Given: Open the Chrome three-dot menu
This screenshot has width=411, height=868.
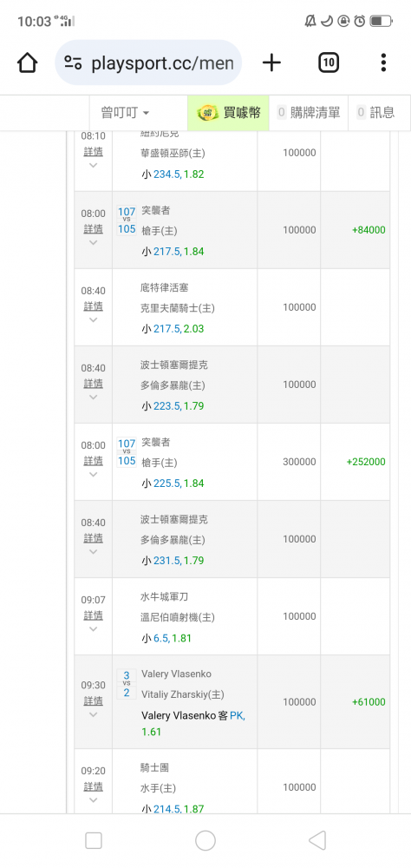Looking at the screenshot, I should click(x=382, y=62).
